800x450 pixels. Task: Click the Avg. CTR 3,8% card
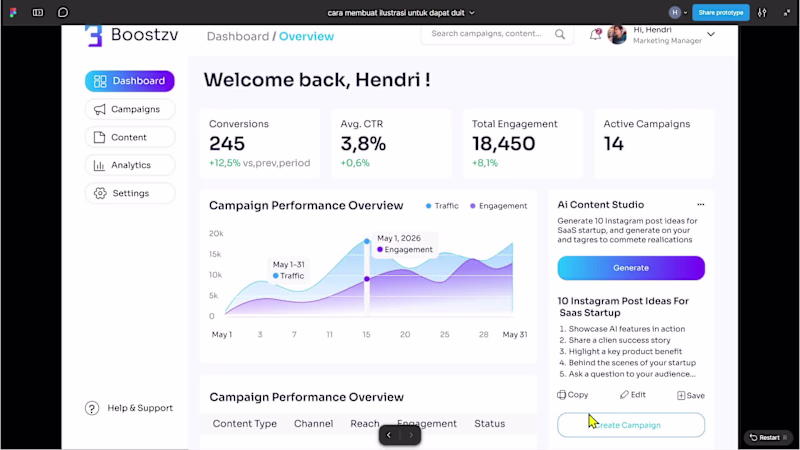point(391,143)
